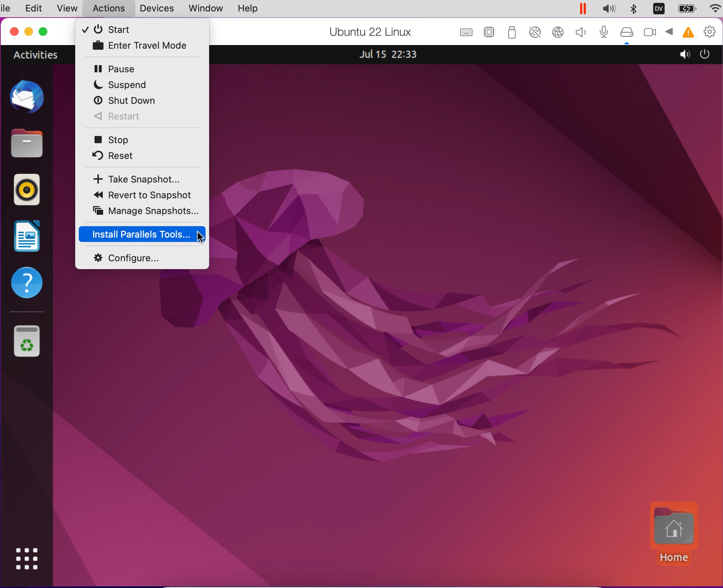Image resolution: width=723 pixels, height=588 pixels.
Task: Click the USB device icon in toolbar
Action: 512,33
